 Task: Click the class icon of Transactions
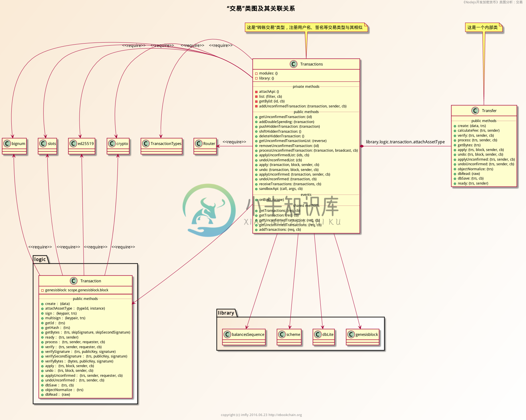click(x=293, y=64)
